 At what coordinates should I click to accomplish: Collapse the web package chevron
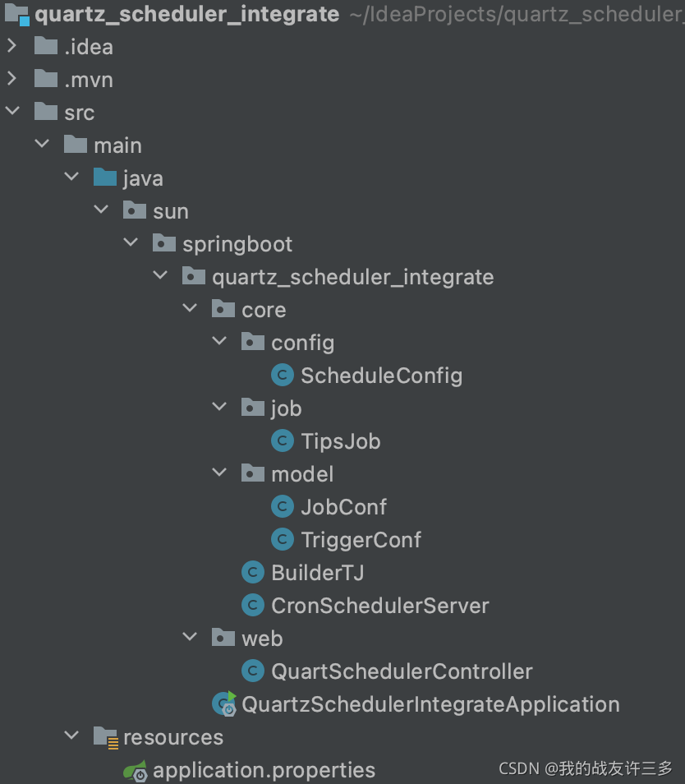tap(190, 637)
